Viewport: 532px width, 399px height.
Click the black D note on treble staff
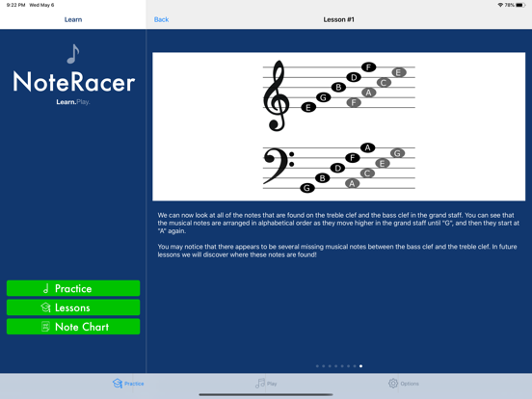click(x=354, y=77)
